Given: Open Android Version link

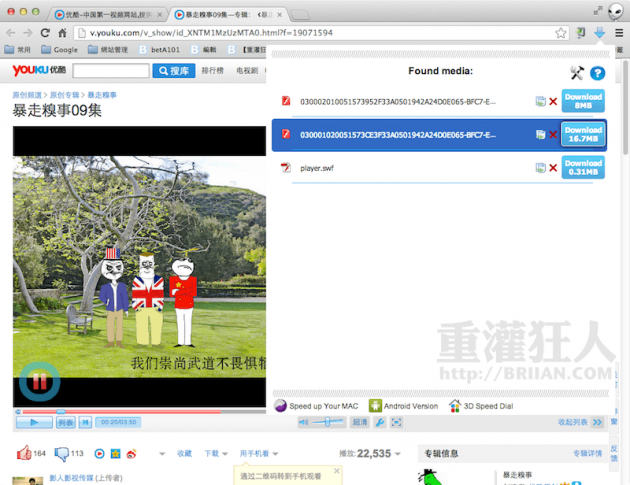Looking at the screenshot, I should [403, 406].
